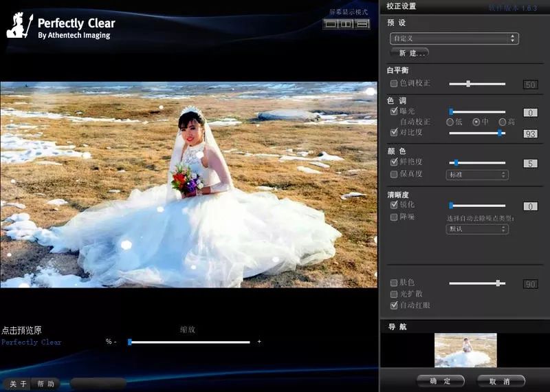Enable the 肤色 skin tone checkbox
The width and height of the screenshot is (550, 392).
coord(394,283)
